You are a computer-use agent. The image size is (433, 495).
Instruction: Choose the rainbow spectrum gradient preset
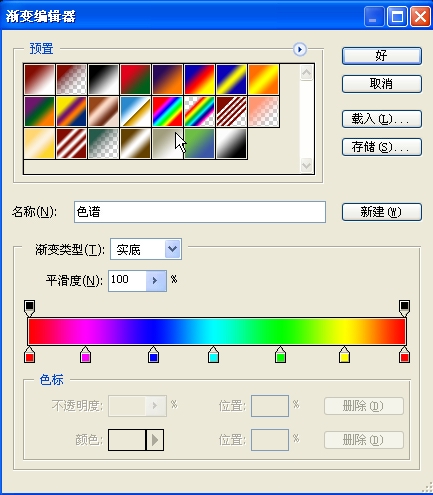click(167, 111)
